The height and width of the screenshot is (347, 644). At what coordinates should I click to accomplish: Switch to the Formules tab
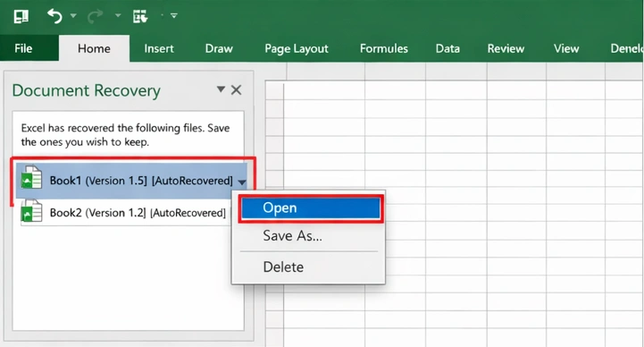tap(384, 48)
